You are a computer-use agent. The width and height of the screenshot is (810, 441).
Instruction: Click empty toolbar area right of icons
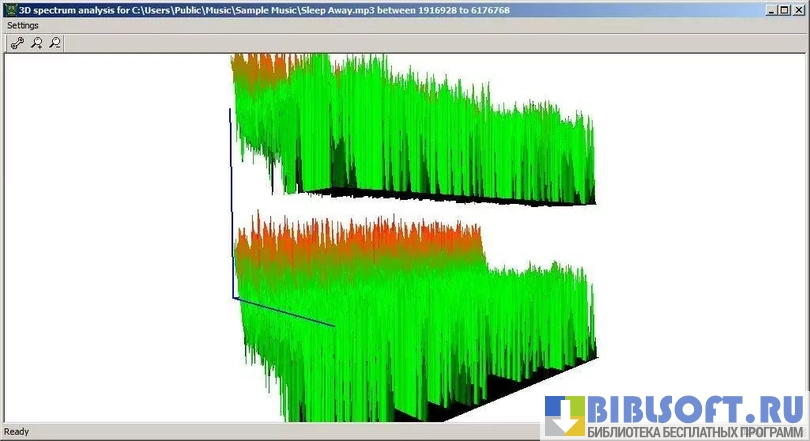[400, 43]
